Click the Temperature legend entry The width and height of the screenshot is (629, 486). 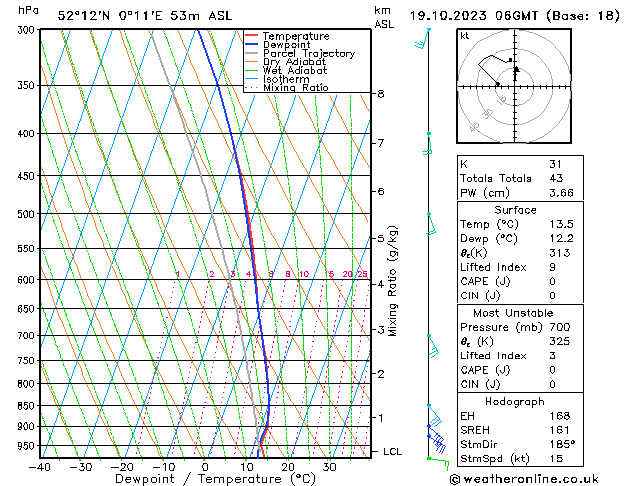coord(296,36)
